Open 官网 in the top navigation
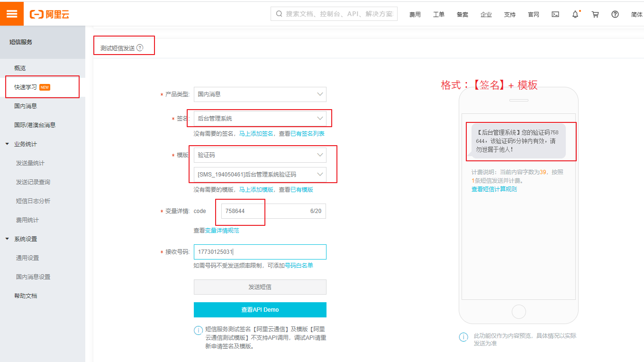The image size is (644, 362). coord(534,14)
